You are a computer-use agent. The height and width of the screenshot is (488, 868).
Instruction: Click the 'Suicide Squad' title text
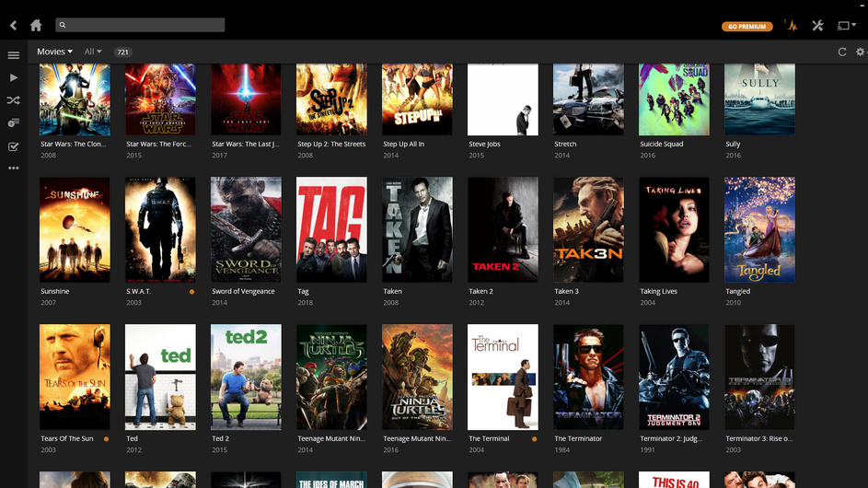(x=662, y=144)
